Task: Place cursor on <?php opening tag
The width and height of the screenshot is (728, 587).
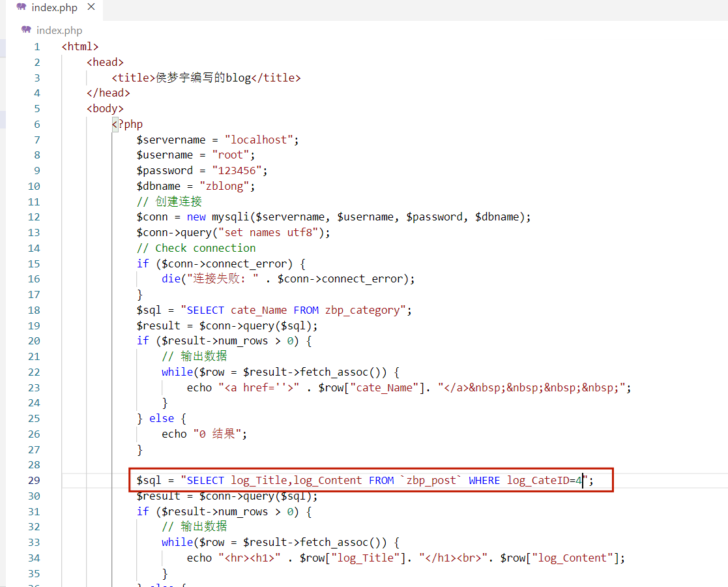Action: 128,125
